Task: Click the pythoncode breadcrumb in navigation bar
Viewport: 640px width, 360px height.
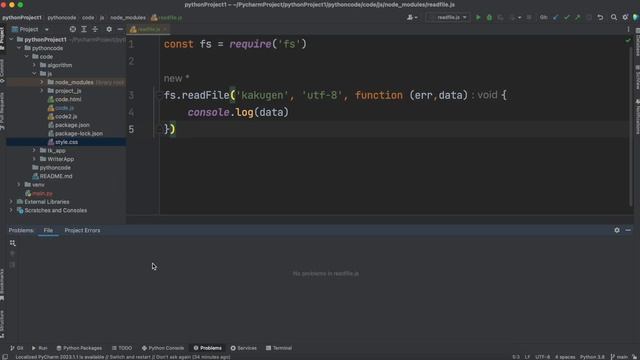Action: [x=62, y=18]
